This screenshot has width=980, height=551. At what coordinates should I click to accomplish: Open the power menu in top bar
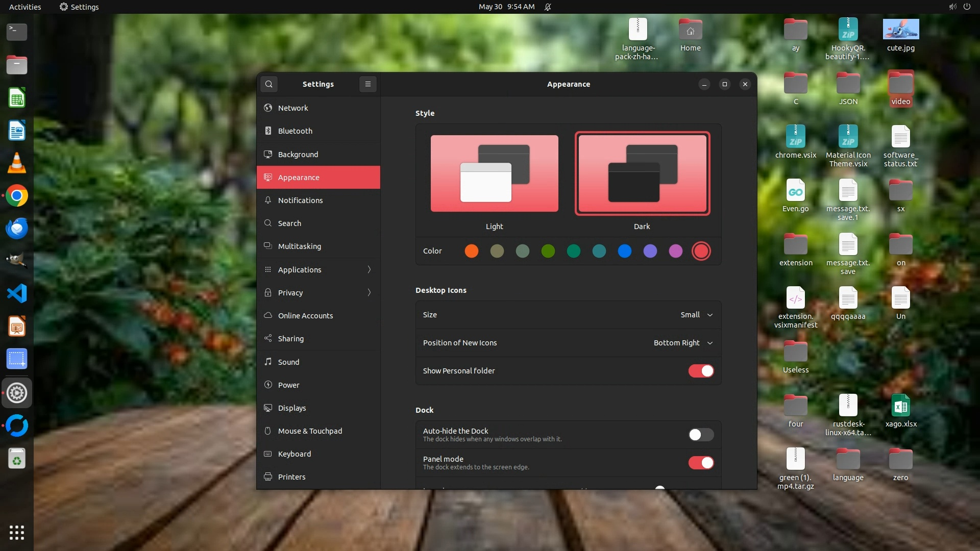pos(967,7)
